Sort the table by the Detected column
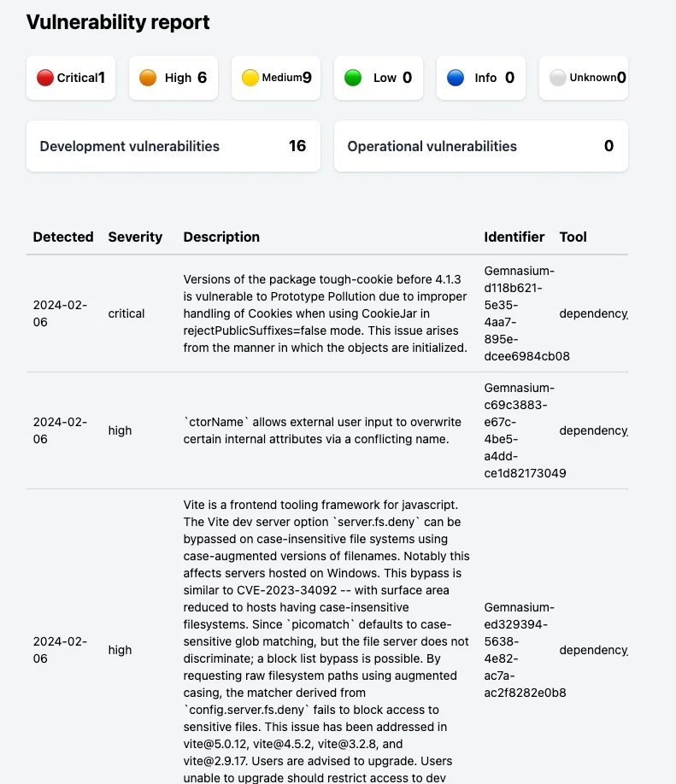The width and height of the screenshot is (676, 784). 63,237
